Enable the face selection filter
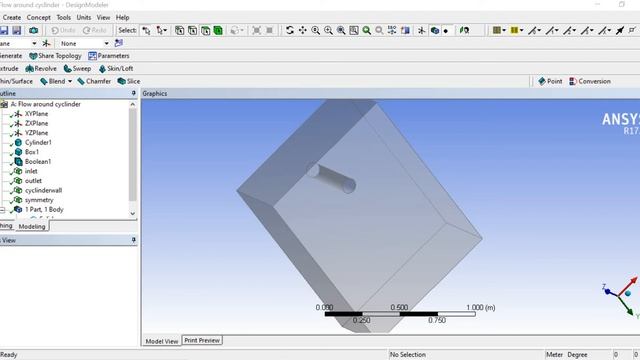Screen dimensions: 640x360 (x=205, y=30)
